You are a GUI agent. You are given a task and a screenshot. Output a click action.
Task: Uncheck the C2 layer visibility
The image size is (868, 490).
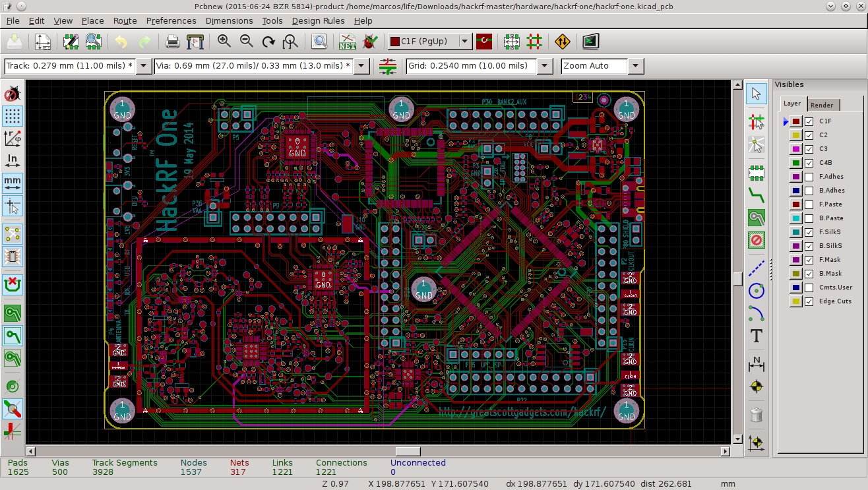pos(809,135)
